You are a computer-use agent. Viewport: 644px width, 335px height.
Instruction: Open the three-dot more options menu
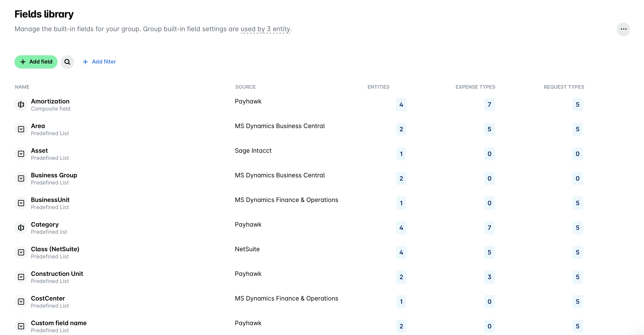(x=623, y=29)
